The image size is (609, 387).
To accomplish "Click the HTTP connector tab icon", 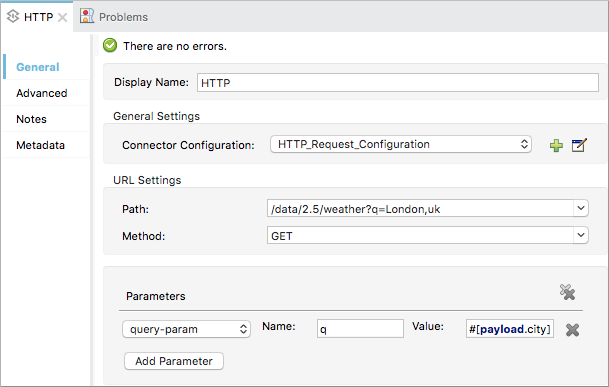I will click(x=13, y=16).
